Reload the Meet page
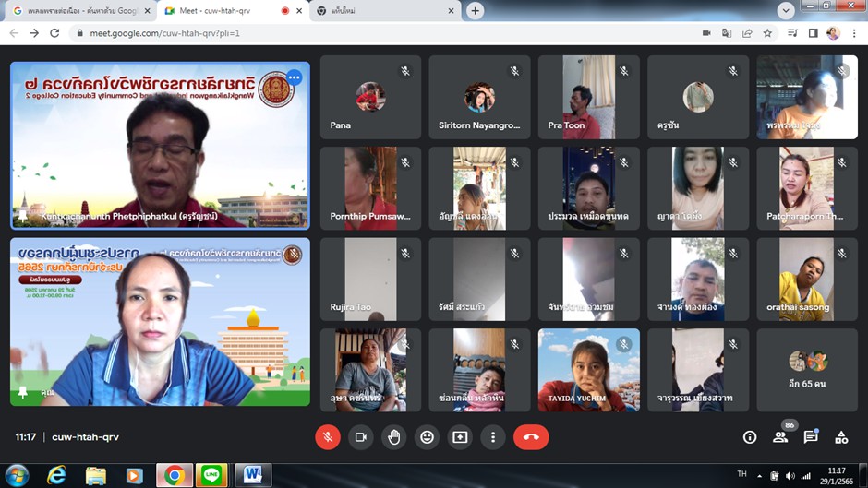This screenshot has width=868, height=488. pos(54,33)
